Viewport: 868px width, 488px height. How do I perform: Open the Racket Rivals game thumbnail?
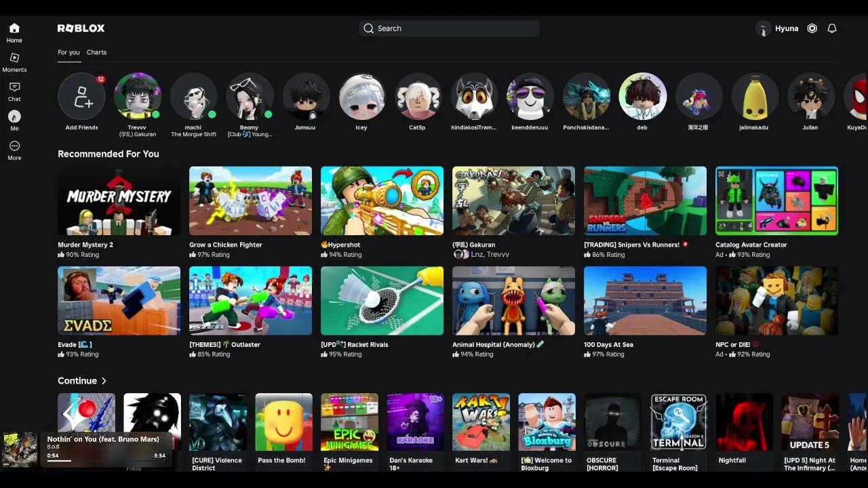382,300
